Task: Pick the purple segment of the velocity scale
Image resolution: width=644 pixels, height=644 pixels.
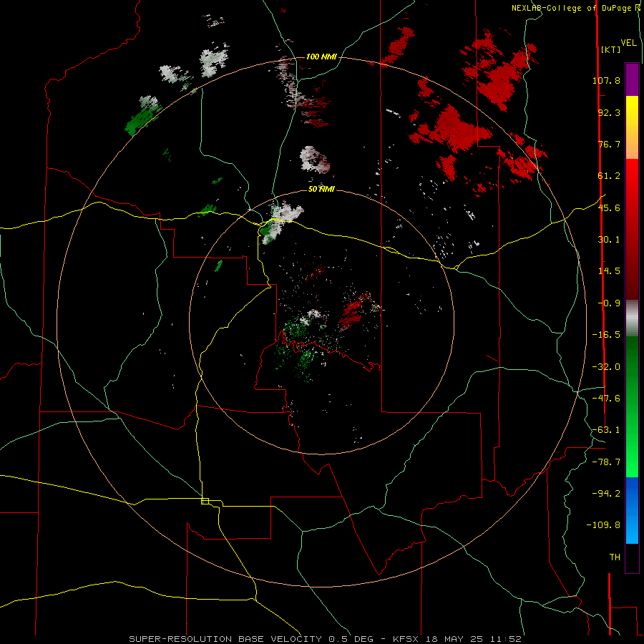Action: click(632, 79)
